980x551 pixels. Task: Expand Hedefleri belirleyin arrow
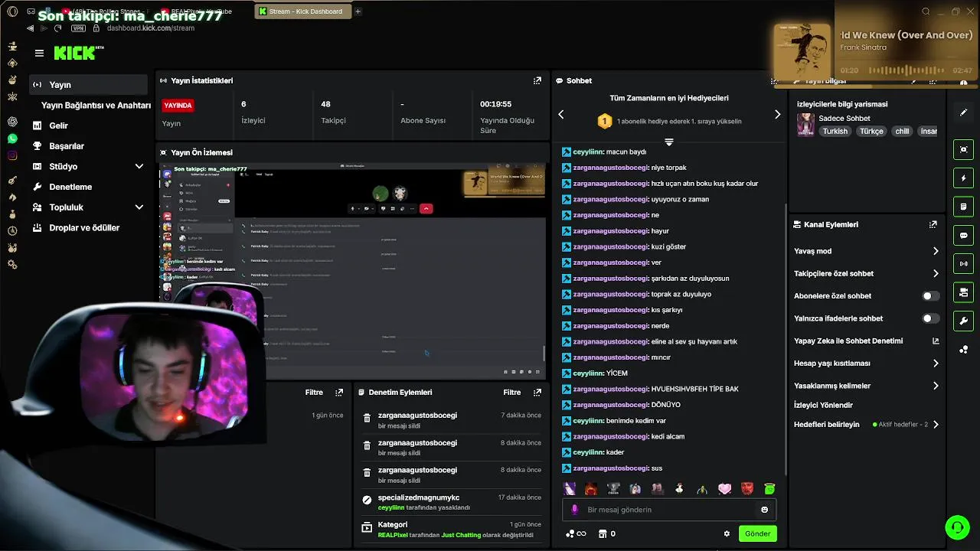pos(935,425)
